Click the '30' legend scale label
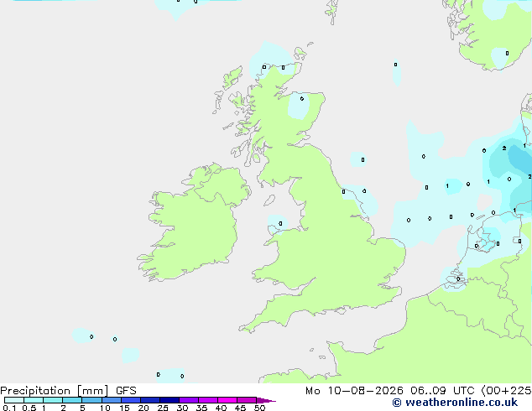Viewport: 532px width, 411px height. 182,408
